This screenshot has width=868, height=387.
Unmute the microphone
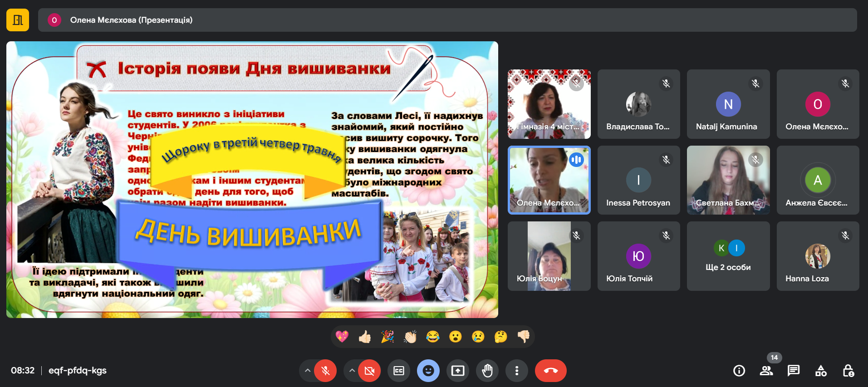(325, 371)
